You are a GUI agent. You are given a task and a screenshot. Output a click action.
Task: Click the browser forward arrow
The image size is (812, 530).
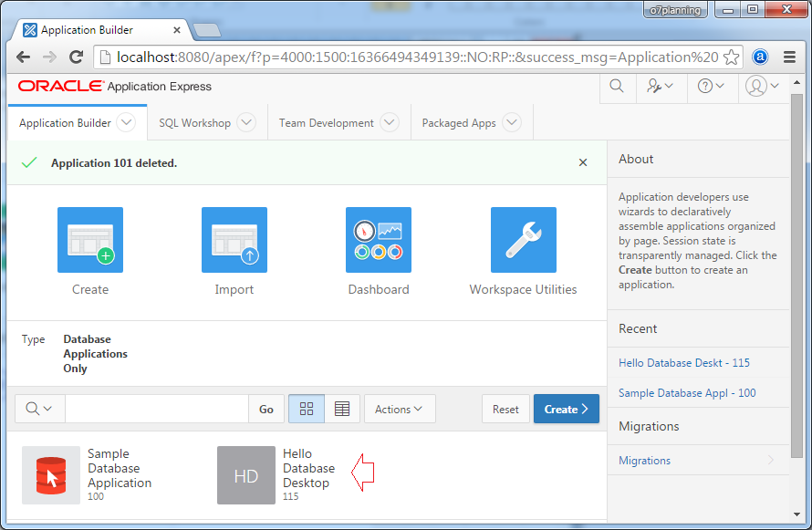(49, 57)
